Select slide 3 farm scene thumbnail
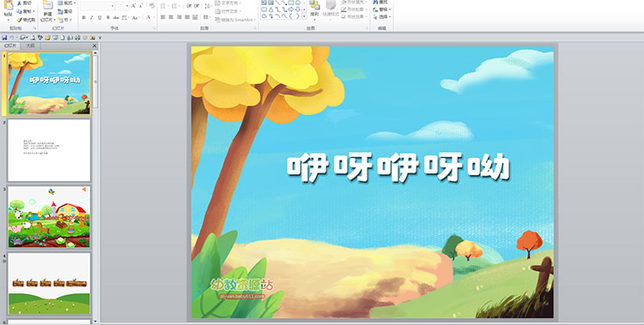The image size is (644, 325). click(x=49, y=217)
